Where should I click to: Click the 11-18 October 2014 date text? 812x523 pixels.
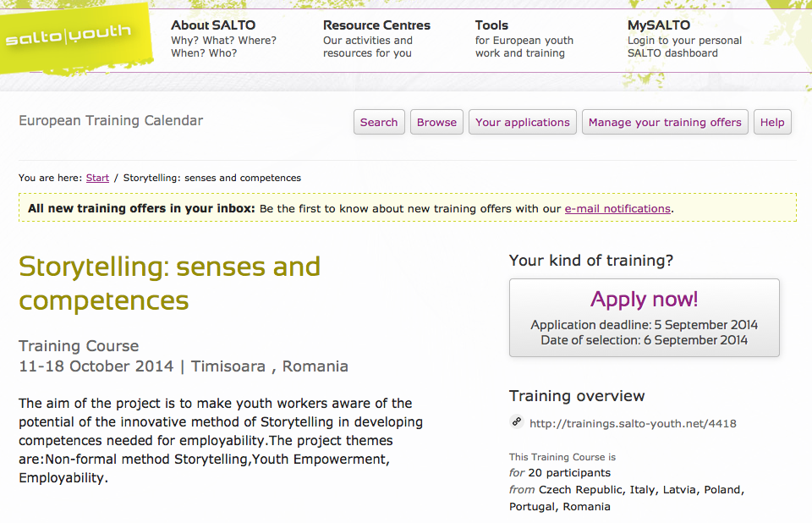pyautogui.click(x=96, y=366)
